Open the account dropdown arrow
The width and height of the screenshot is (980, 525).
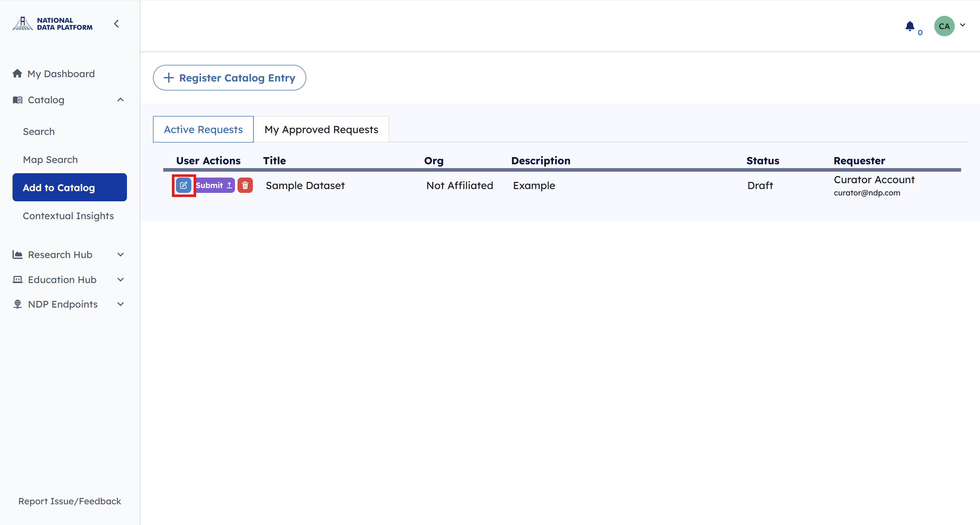962,25
